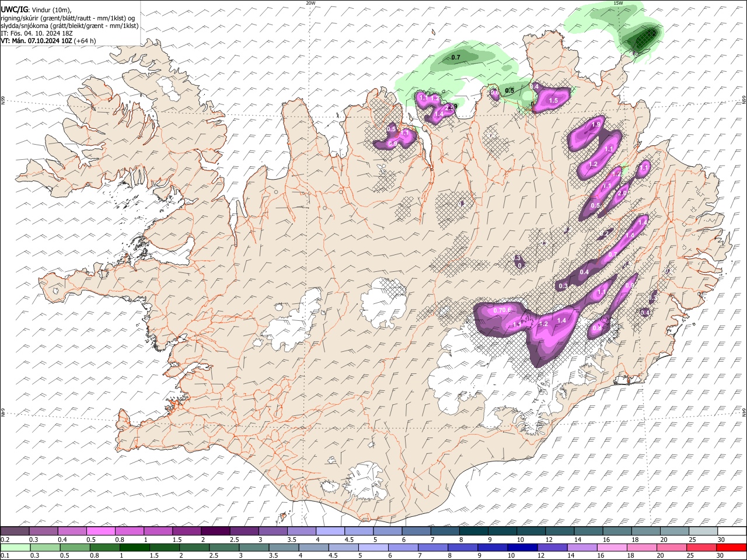Viewport: 747px width, 560px height.
Task: Click top-row legend swatch between 3 and 3.5
Action: 273,531
